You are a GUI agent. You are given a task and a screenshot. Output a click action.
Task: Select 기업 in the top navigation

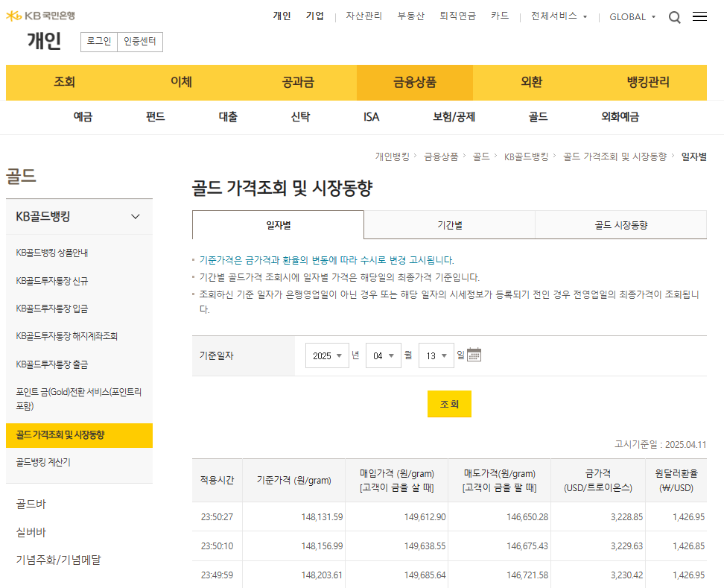(315, 16)
